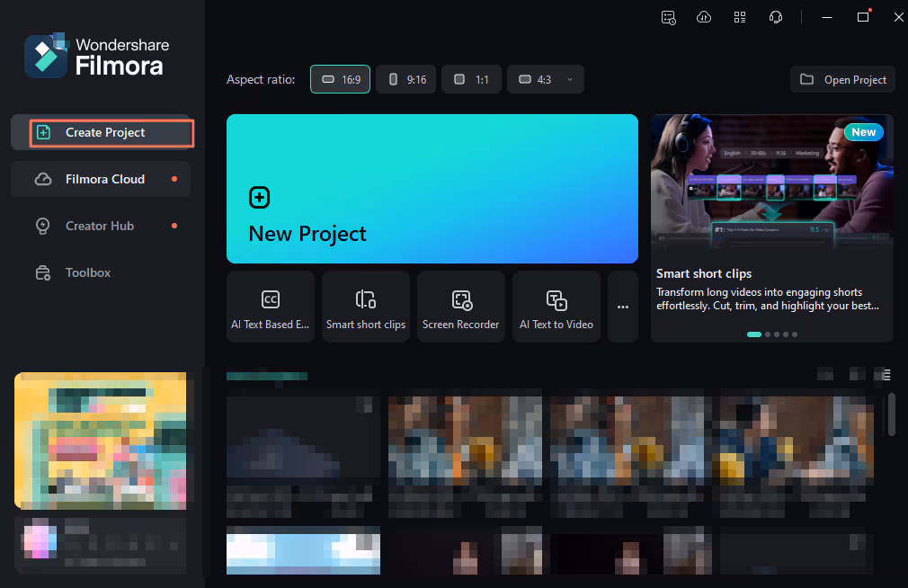The image size is (908, 588).
Task: Select 1:1 aspect ratio
Action: point(471,79)
